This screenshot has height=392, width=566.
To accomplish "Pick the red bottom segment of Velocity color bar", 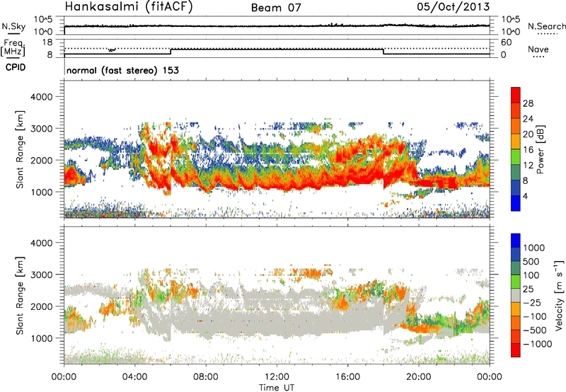I will 516,350.
